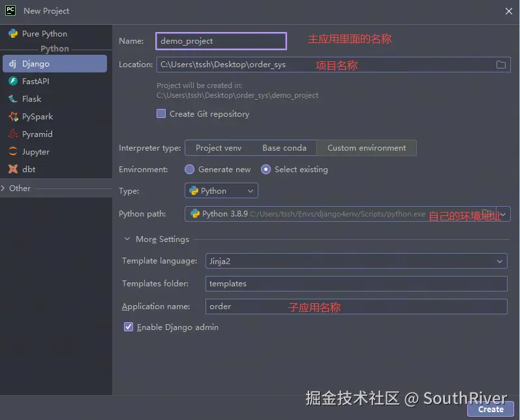The height and width of the screenshot is (420, 520).
Task: Open the Type dropdown showing Python
Action: (x=221, y=190)
